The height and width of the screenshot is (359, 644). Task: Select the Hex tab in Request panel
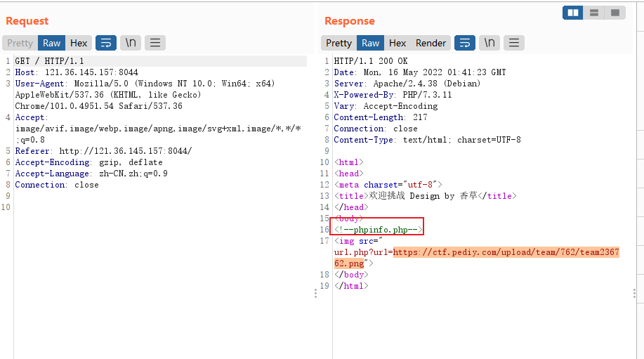click(79, 43)
